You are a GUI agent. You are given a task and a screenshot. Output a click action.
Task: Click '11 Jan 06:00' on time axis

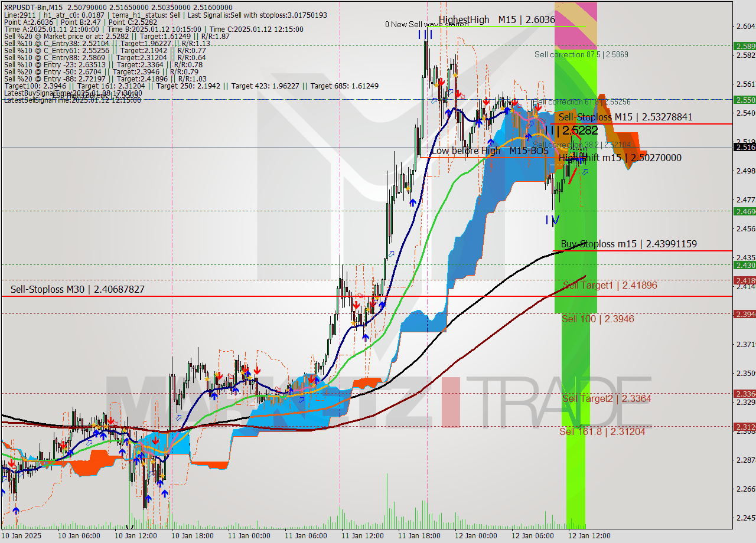(x=306, y=536)
